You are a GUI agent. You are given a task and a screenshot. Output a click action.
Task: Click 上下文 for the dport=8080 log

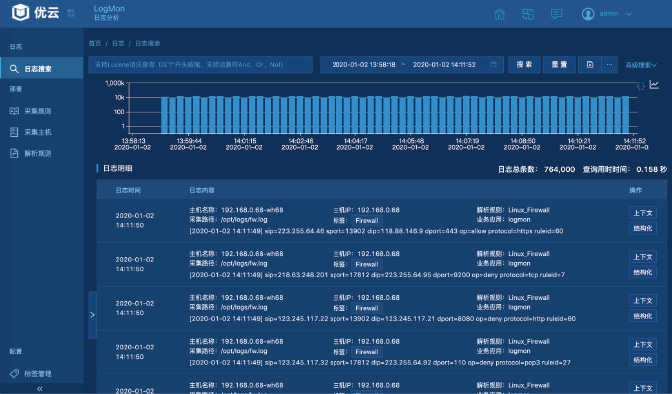click(x=642, y=301)
